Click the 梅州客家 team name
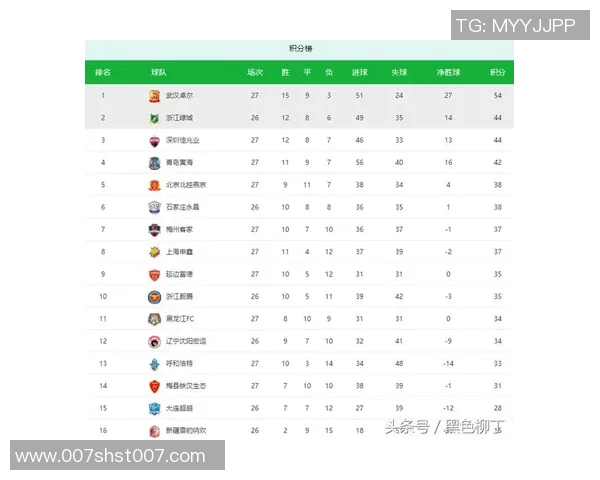600x480 pixels. (x=178, y=230)
